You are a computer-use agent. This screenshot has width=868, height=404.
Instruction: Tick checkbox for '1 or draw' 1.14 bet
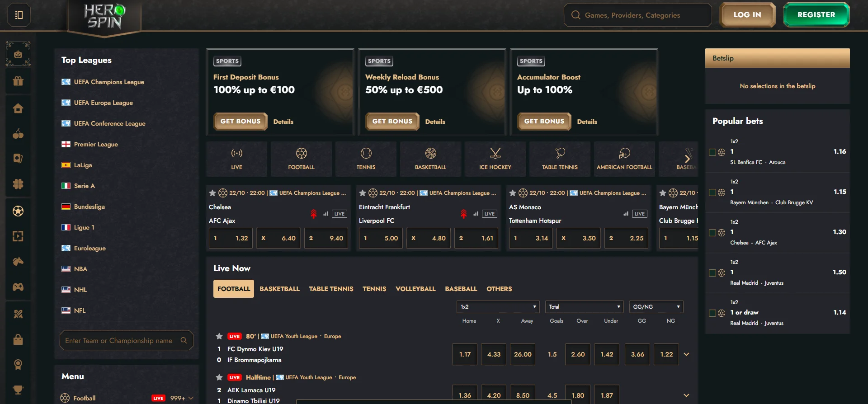pos(712,313)
